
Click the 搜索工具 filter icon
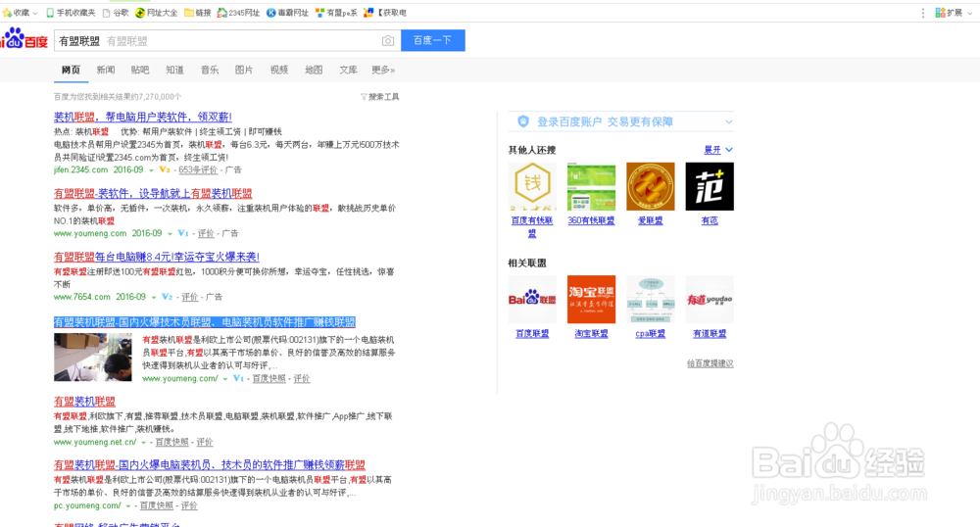[364, 97]
